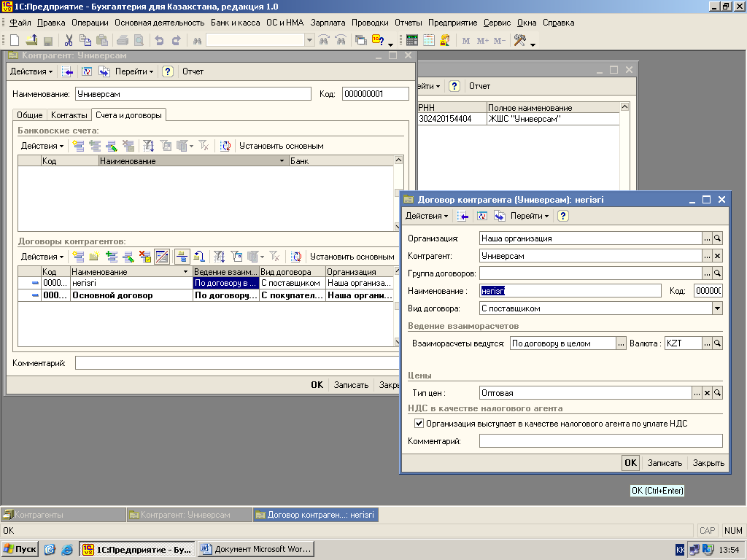This screenshot has height=560, width=747.
Task: Click the Redo arrow in main toolbar
Action: pyautogui.click(x=177, y=41)
